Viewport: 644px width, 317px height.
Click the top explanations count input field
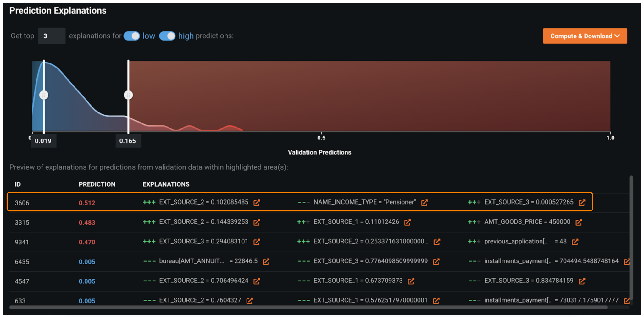[x=52, y=36]
